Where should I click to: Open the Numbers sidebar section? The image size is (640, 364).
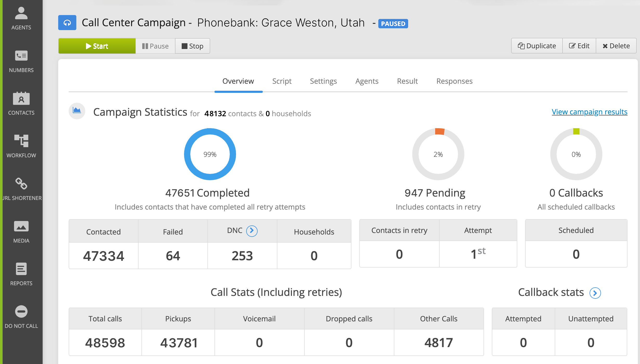21,61
